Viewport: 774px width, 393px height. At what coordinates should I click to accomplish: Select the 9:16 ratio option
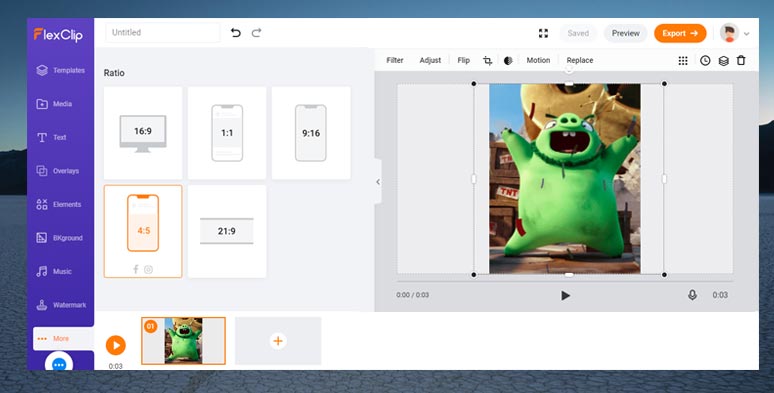click(x=311, y=133)
